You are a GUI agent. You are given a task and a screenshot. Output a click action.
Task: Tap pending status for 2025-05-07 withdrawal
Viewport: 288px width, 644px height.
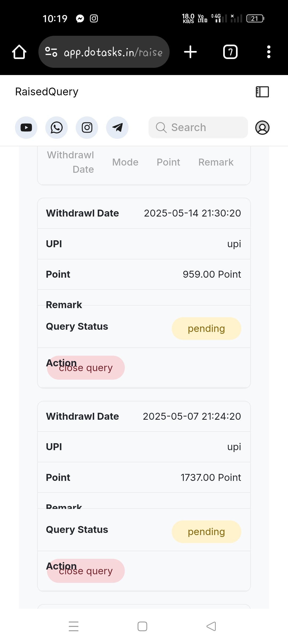click(206, 532)
